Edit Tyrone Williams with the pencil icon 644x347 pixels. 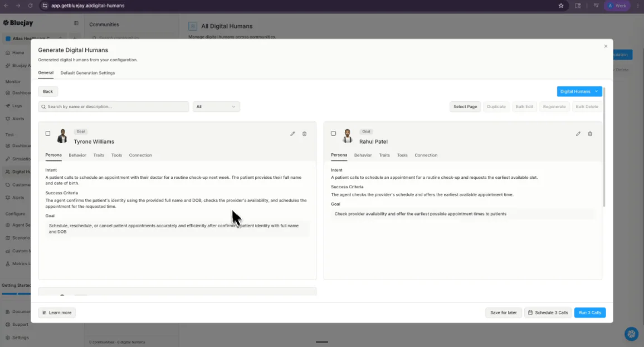[x=292, y=134]
